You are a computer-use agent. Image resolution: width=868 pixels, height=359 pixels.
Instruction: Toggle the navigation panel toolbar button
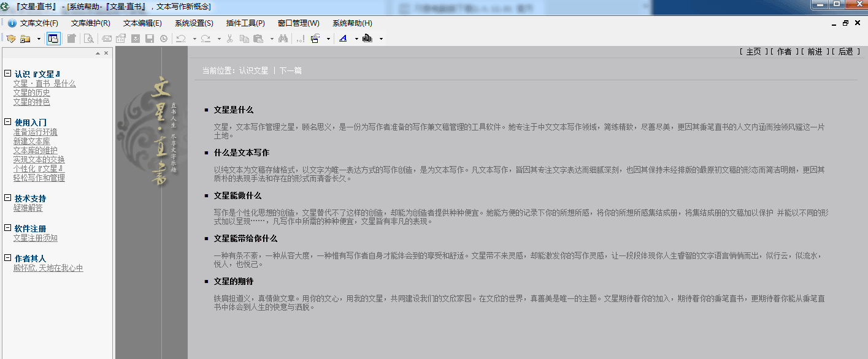click(53, 39)
